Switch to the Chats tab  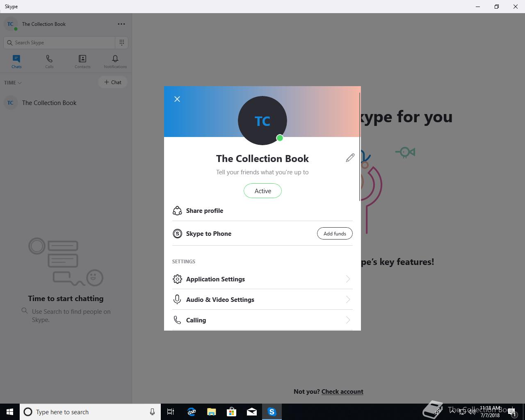click(x=16, y=62)
